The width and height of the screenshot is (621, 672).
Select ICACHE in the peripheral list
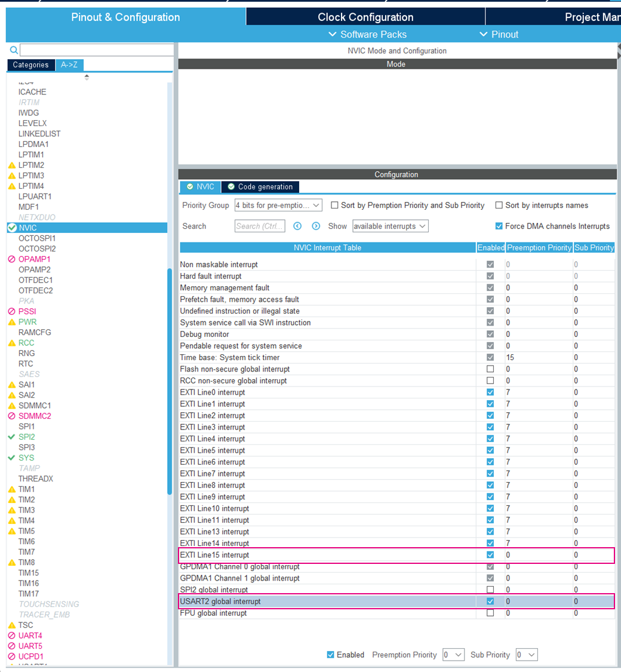tap(32, 92)
